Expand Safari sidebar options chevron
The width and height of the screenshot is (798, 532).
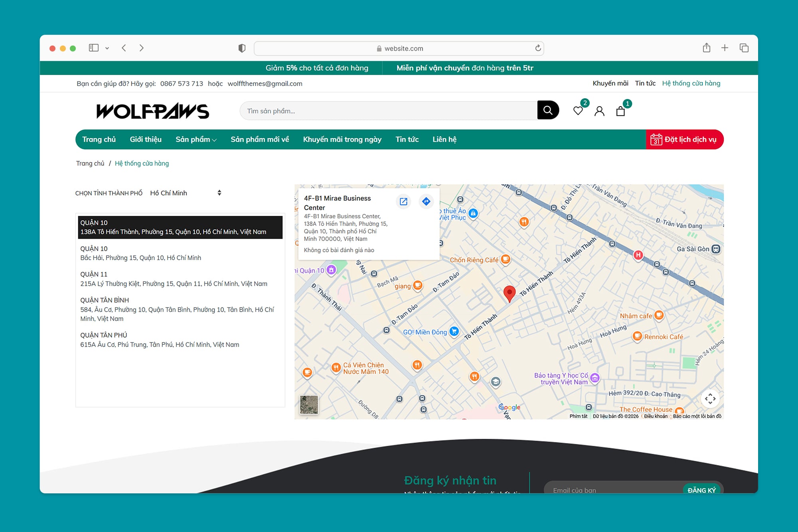tap(107, 48)
